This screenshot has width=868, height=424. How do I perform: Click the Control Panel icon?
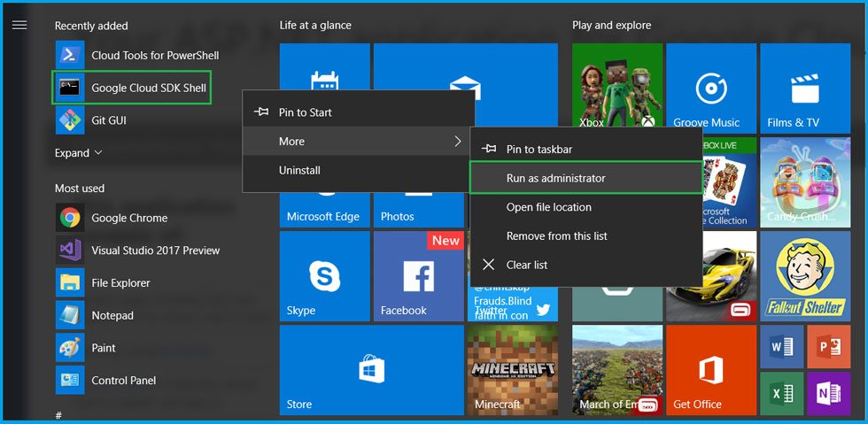[x=70, y=381]
